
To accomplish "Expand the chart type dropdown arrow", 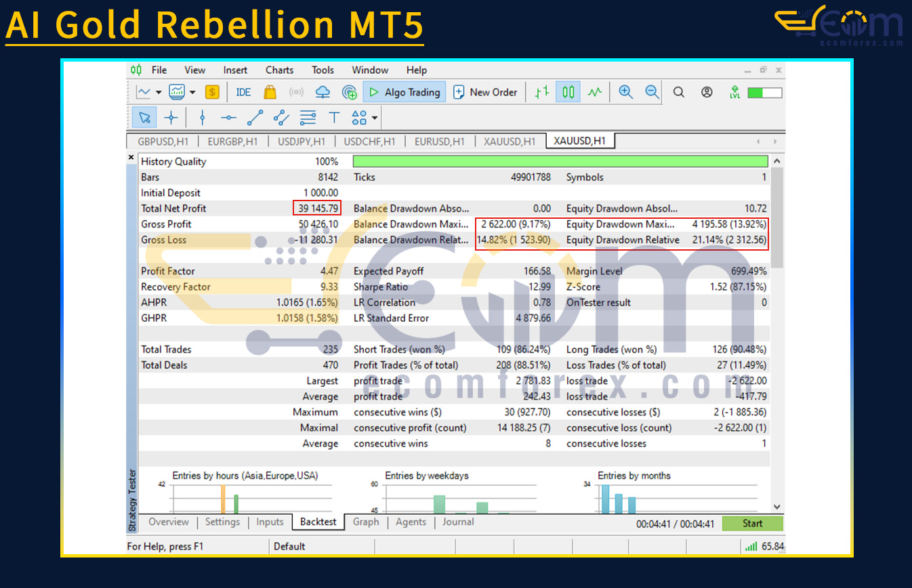I will coord(159,92).
